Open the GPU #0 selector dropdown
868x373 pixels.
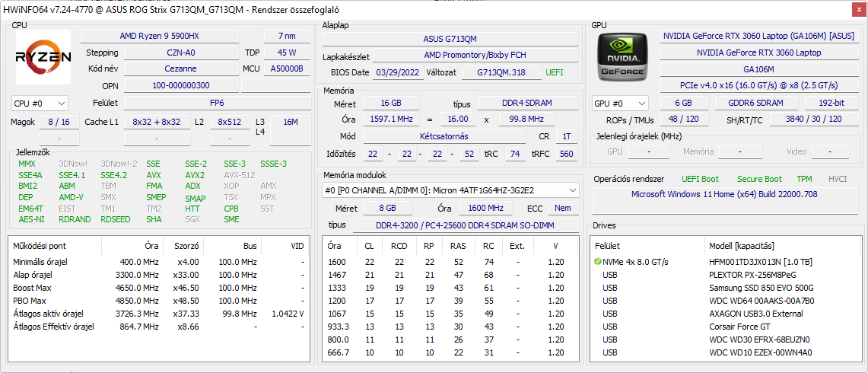coord(620,103)
